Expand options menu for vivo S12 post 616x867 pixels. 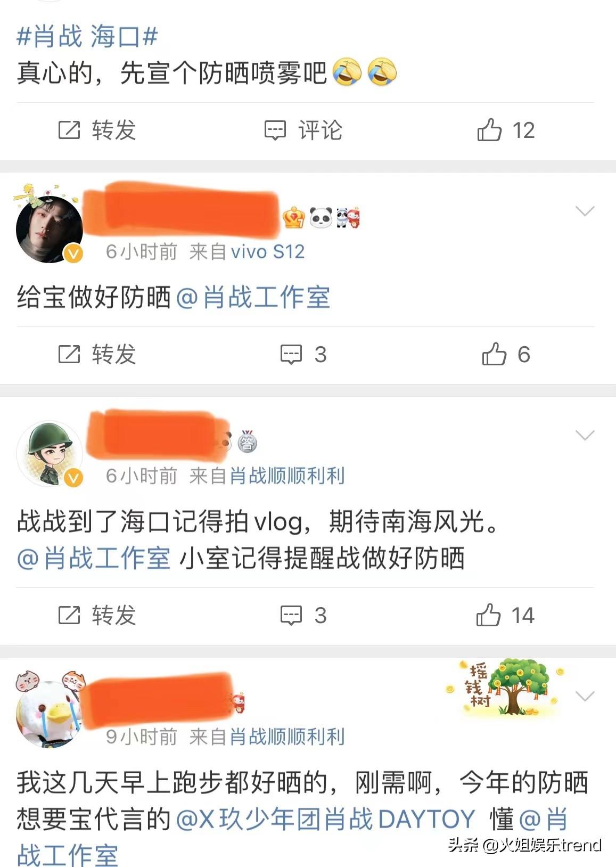(x=585, y=211)
